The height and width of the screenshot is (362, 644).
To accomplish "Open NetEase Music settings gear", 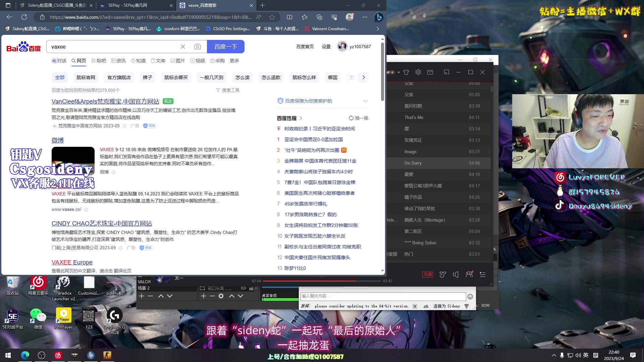I will (418, 72).
